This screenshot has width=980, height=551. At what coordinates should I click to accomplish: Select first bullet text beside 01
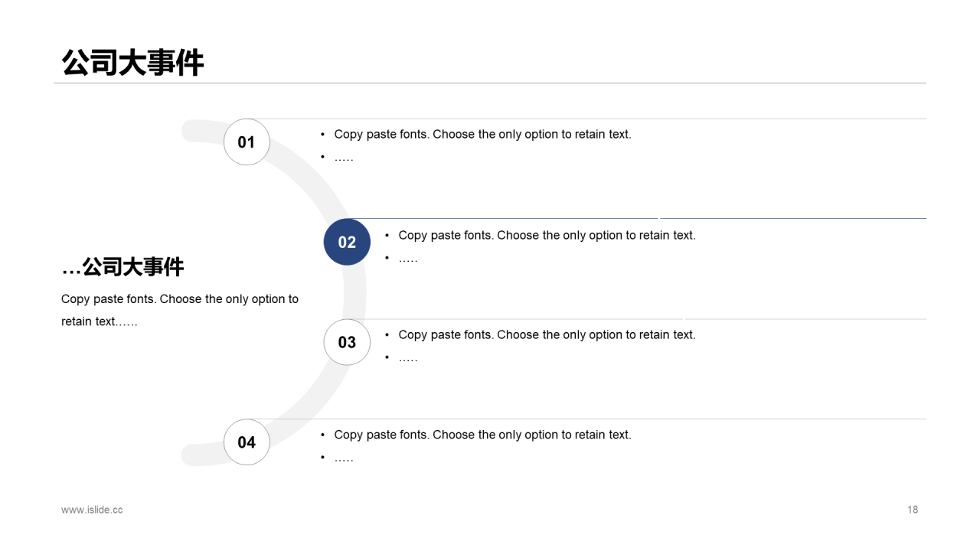pos(482,134)
